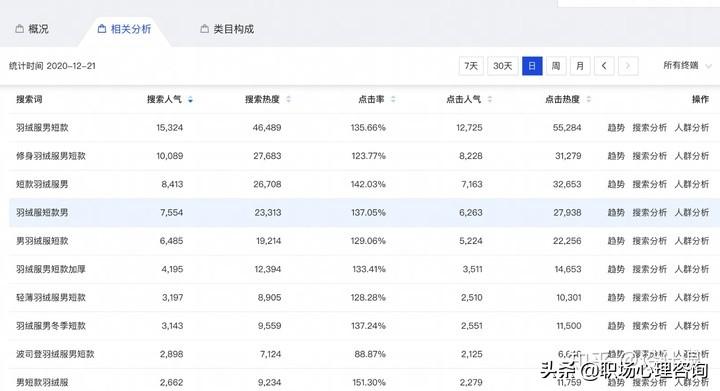The width and height of the screenshot is (720, 391).
Task: Open 搜索分析 for 短款羽绒服男
Action: pos(649,184)
